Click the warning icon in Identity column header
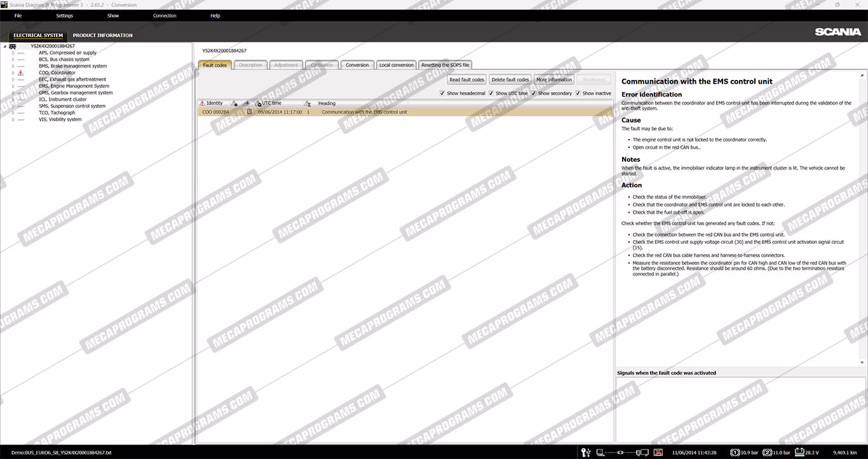 (202, 103)
